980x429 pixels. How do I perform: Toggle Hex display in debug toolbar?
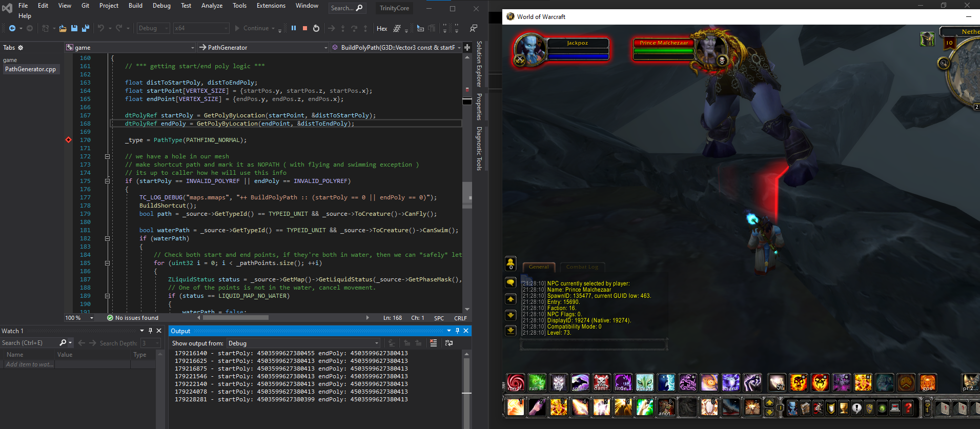tap(382, 28)
